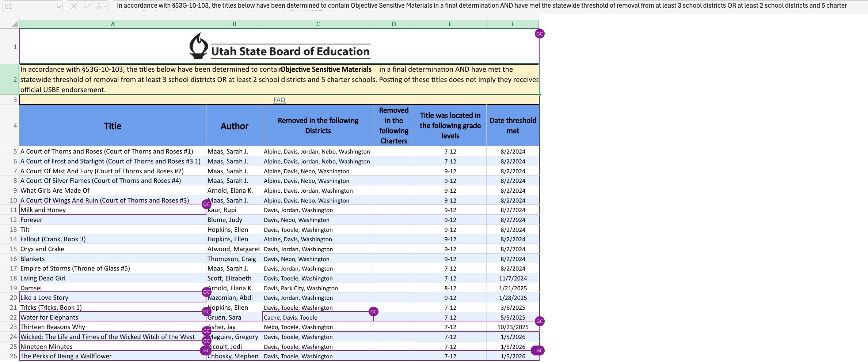Click the Cancel (X) icon in formula bar
This screenshot has height=362, width=868.
74,6
